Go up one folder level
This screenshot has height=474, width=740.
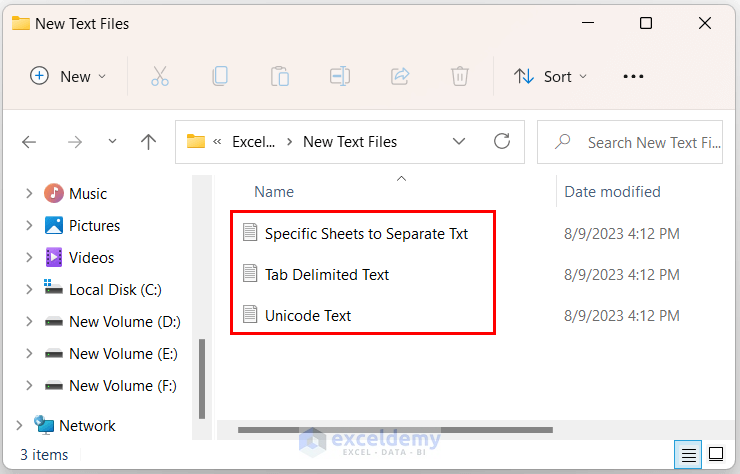pyautogui.click(x=148, y=142)
